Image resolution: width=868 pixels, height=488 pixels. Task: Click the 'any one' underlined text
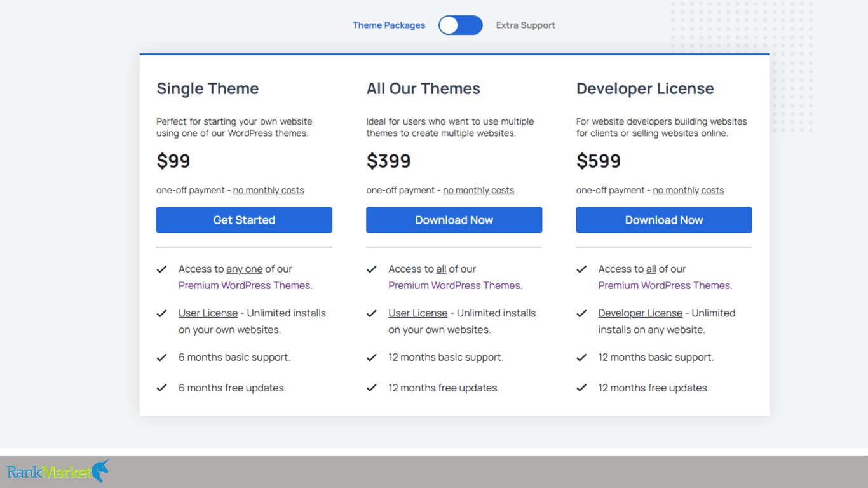pos(245,269)
